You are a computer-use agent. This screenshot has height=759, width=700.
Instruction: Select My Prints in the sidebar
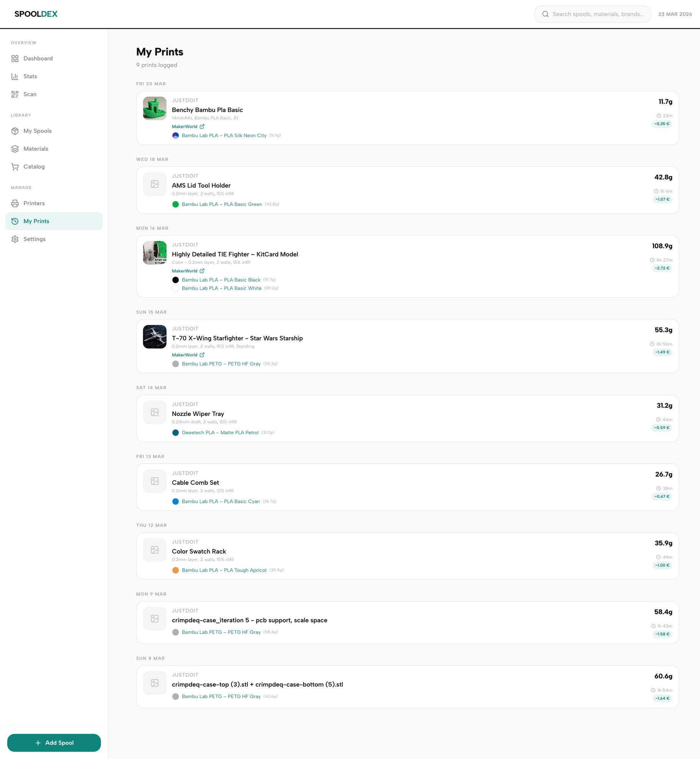tap(36, 221)
